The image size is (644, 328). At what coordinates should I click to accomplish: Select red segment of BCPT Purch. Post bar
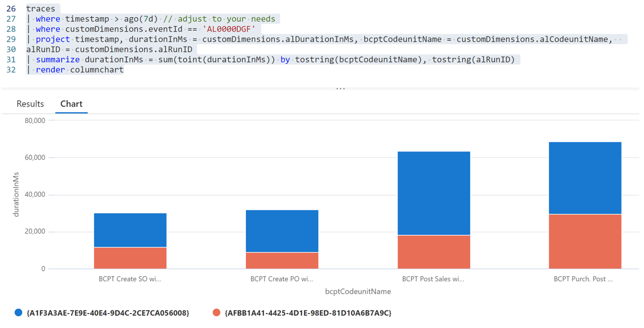coord(585,241)
